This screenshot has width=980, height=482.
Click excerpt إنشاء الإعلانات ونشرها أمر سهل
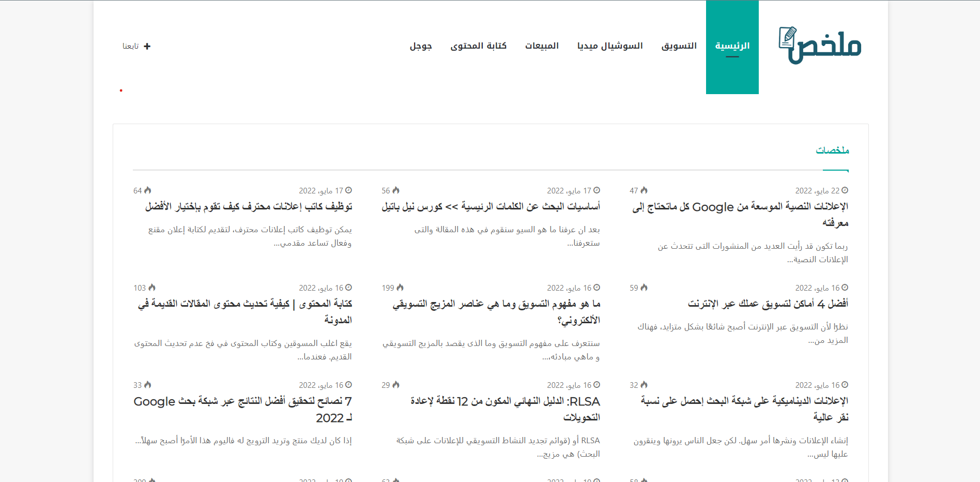(x=741, y=447)
